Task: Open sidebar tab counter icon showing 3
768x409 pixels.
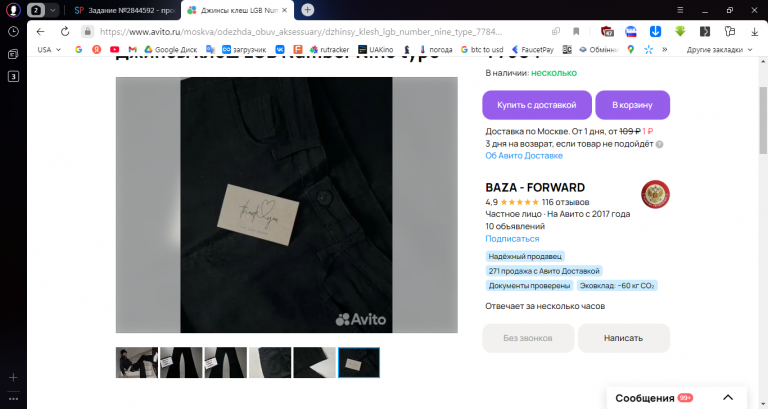Action: [x=13, y=76]
